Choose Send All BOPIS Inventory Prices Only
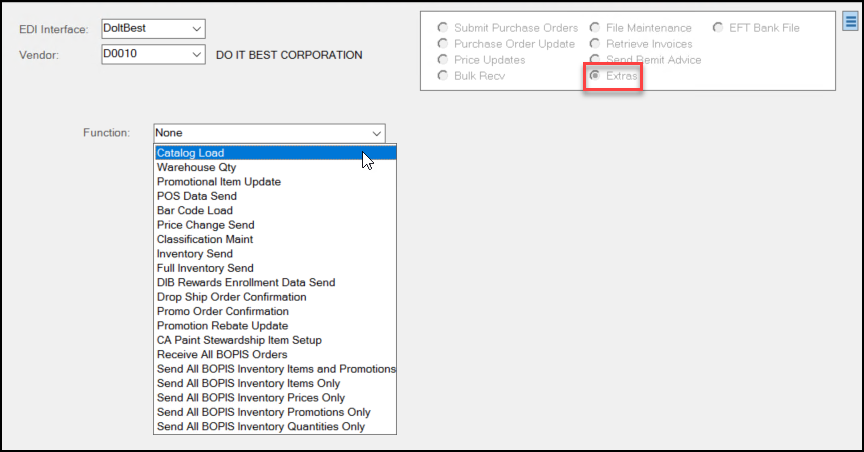864x452 pixels. click(x=250, y=398)
